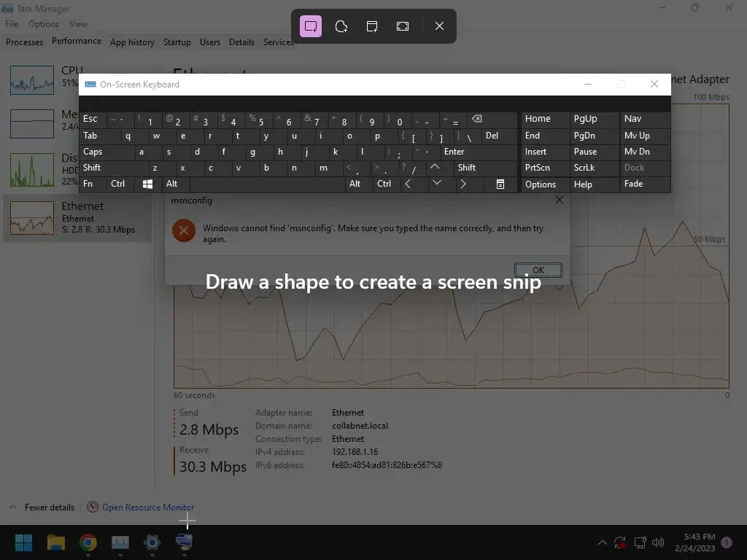Switch to the Users tab
The height and width of the screenshot is (560, 747).
(x=210, y=42)
